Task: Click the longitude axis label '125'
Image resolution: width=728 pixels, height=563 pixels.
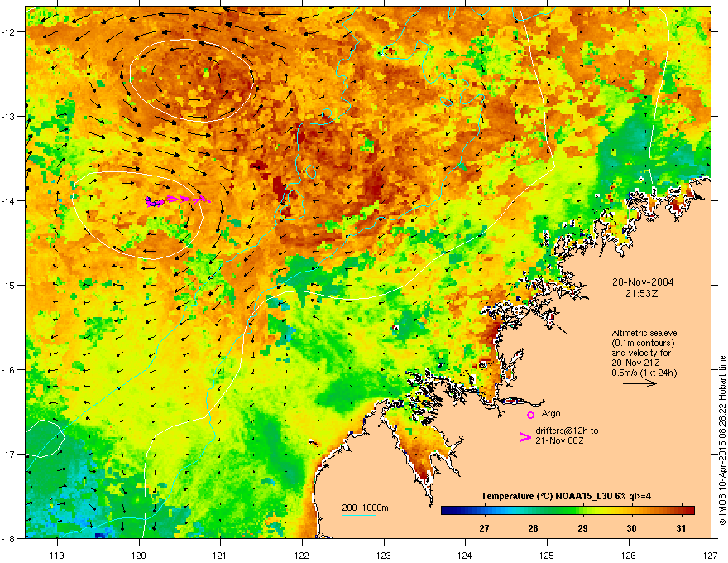Action: 547,555
